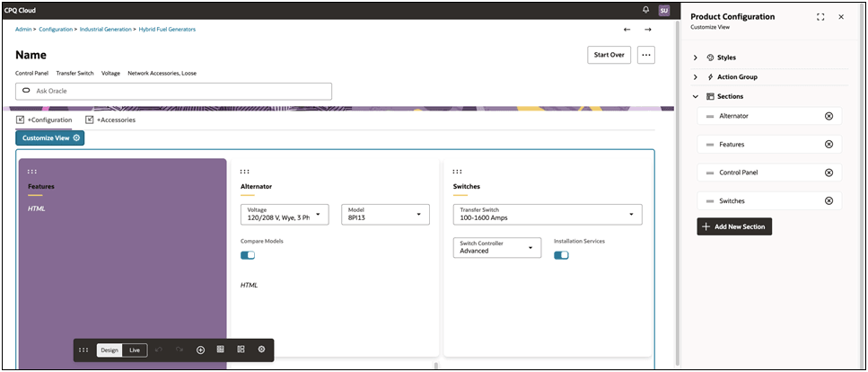Click the main page vertical scrollbar
The height and width of the screenshot is (372, 868).
[x=677, y=194]
